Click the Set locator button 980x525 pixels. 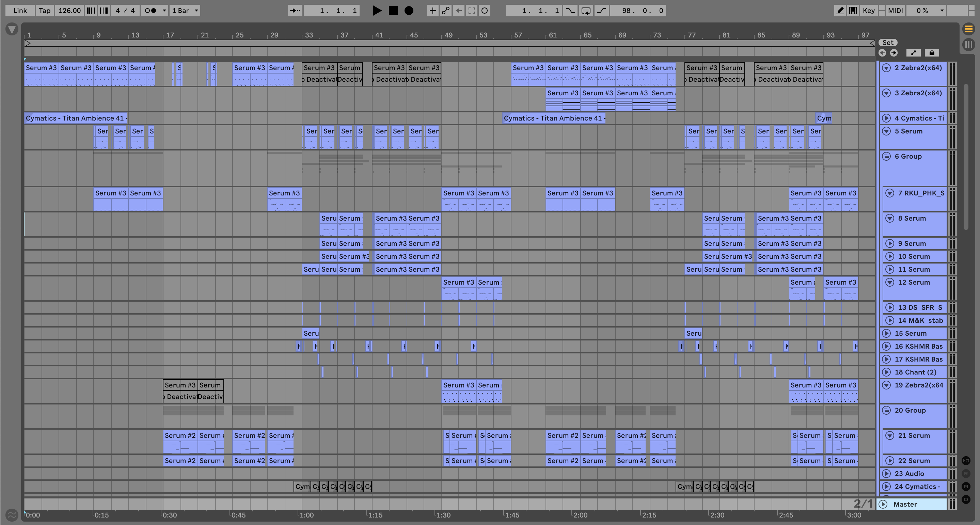[888, 43]
